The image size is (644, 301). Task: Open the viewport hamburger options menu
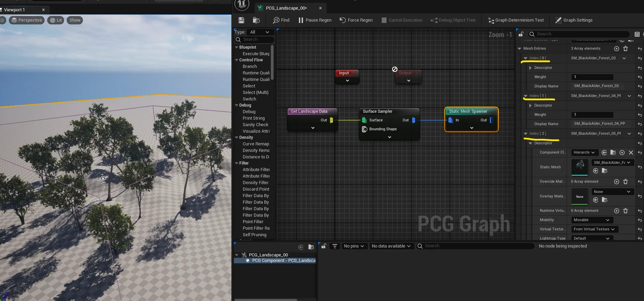[3, 20]
